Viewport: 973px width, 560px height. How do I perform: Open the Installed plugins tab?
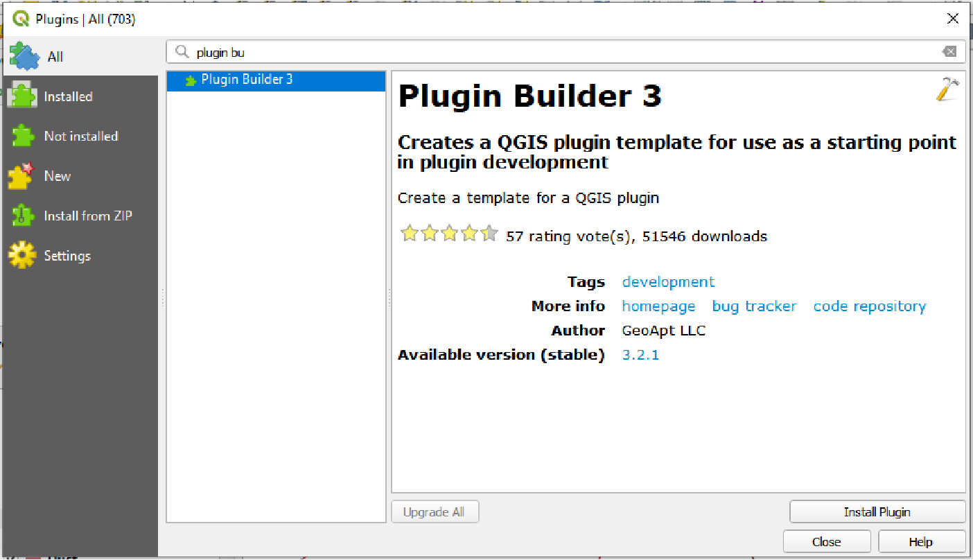[x=80, y=96]
